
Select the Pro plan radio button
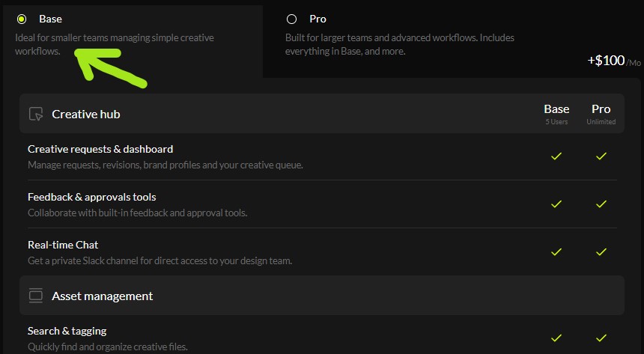291,19
